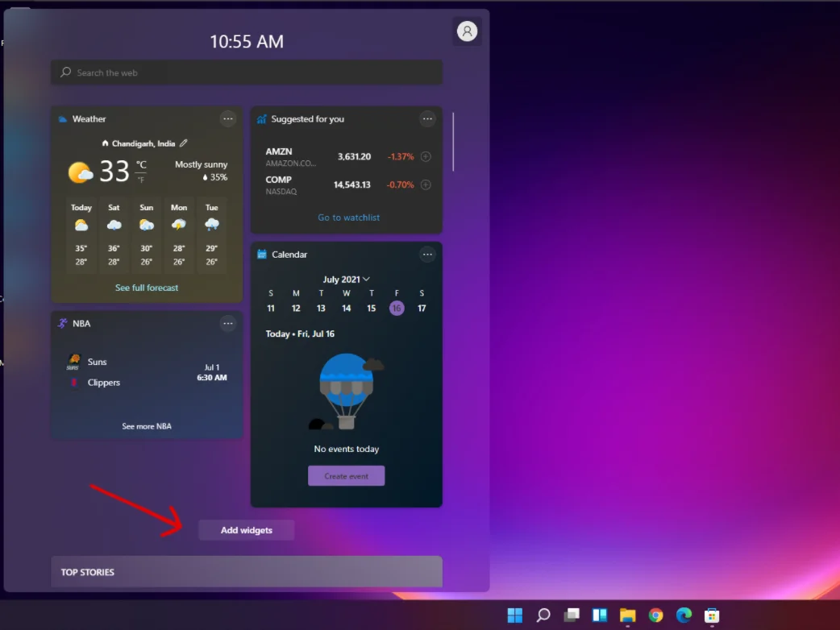Viewport: 840px width, 630px height.
Task: Click the Search the web field
Action: tap(247, 73)
